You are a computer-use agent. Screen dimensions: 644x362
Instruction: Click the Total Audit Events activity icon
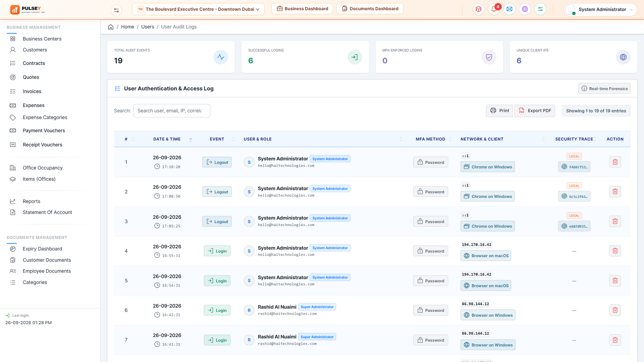[x=221, y=57]
